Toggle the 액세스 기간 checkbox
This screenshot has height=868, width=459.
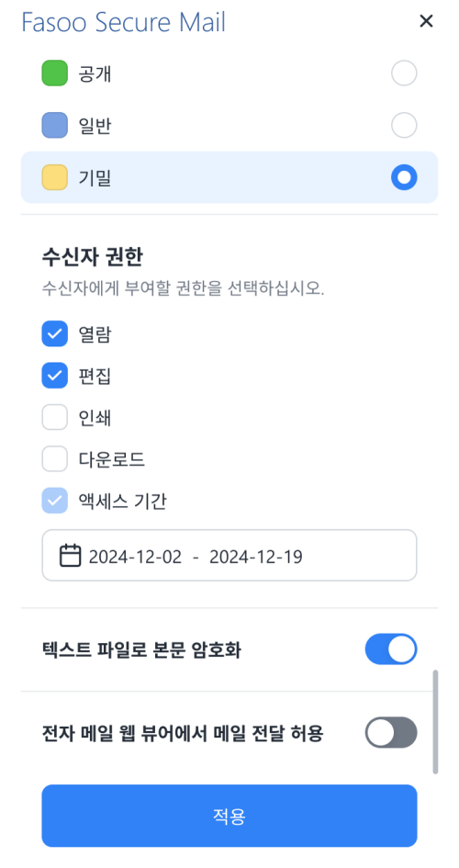click(55, 501)
